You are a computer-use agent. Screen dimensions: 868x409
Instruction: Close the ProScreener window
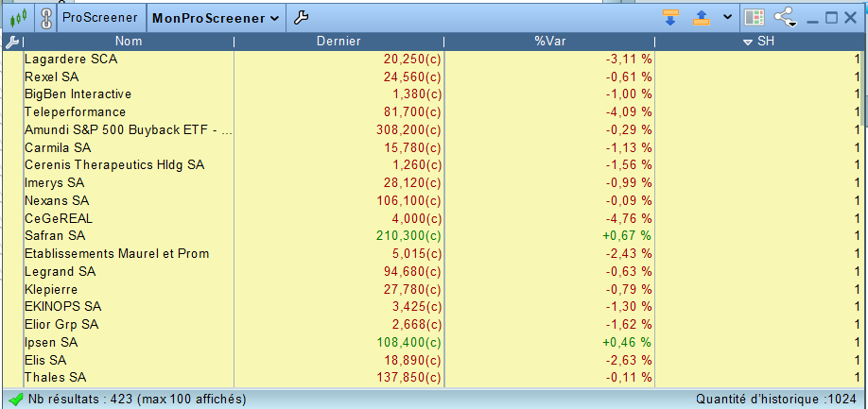[850, 18]
